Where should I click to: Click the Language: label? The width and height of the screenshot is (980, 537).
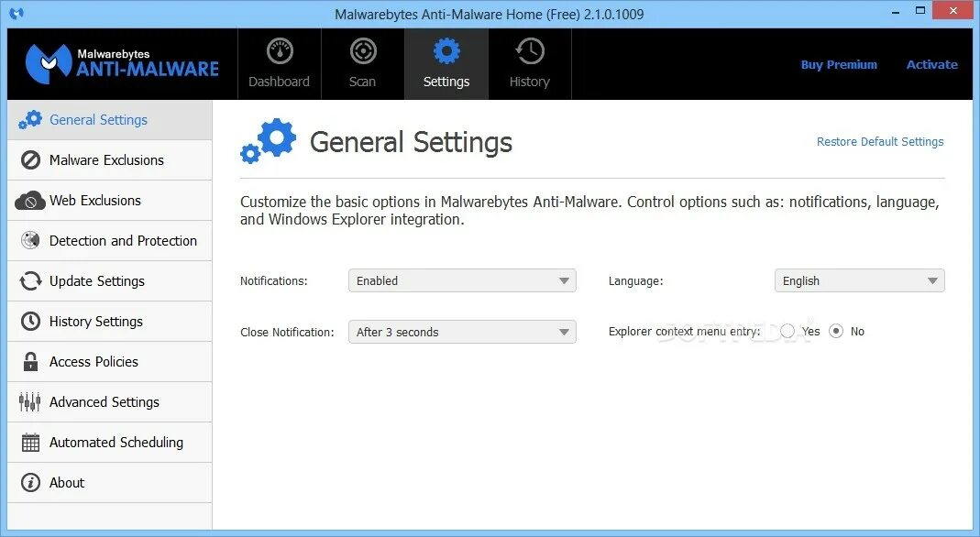635,281
